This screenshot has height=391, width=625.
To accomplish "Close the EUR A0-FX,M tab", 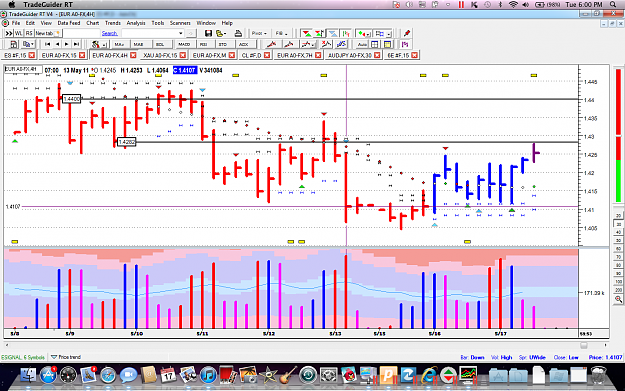I will [x=232, y=55].
